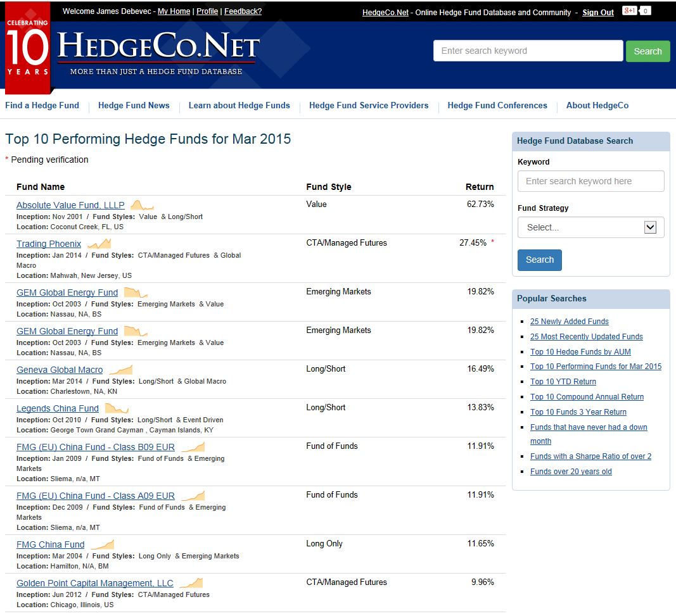Click the Long Only fund style cell
The image size is (676, 616).
324,544
